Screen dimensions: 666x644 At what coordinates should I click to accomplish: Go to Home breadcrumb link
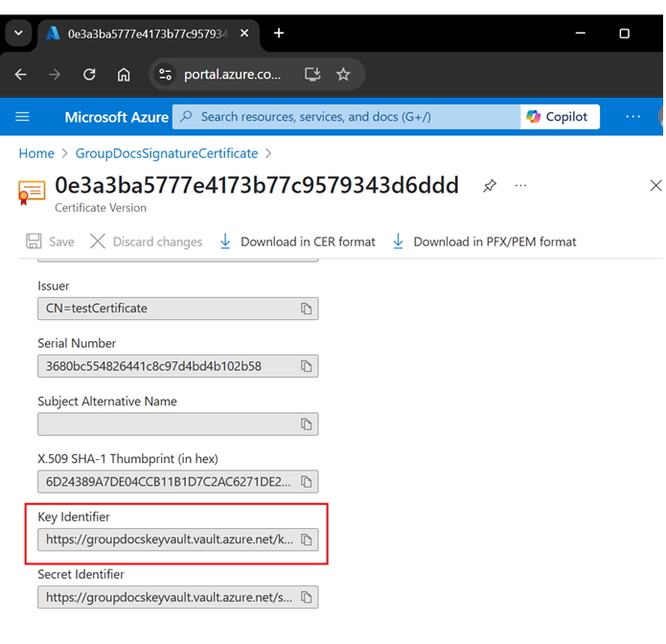point(36,153)
